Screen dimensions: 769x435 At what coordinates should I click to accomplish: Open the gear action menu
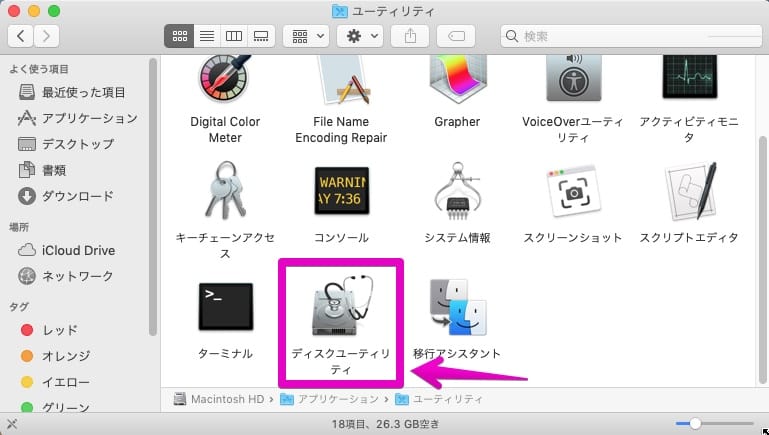coord(360,36)
